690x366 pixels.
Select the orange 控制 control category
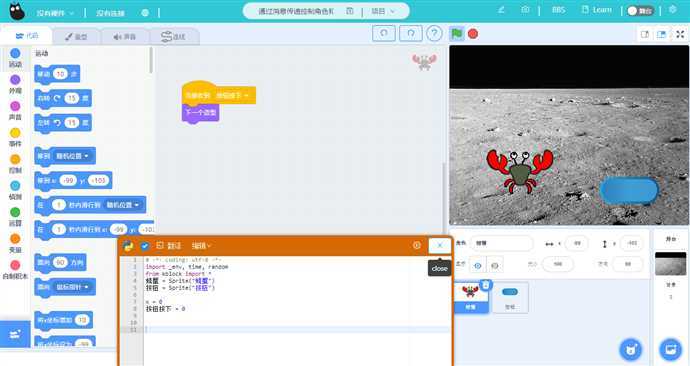coord(15,164)
